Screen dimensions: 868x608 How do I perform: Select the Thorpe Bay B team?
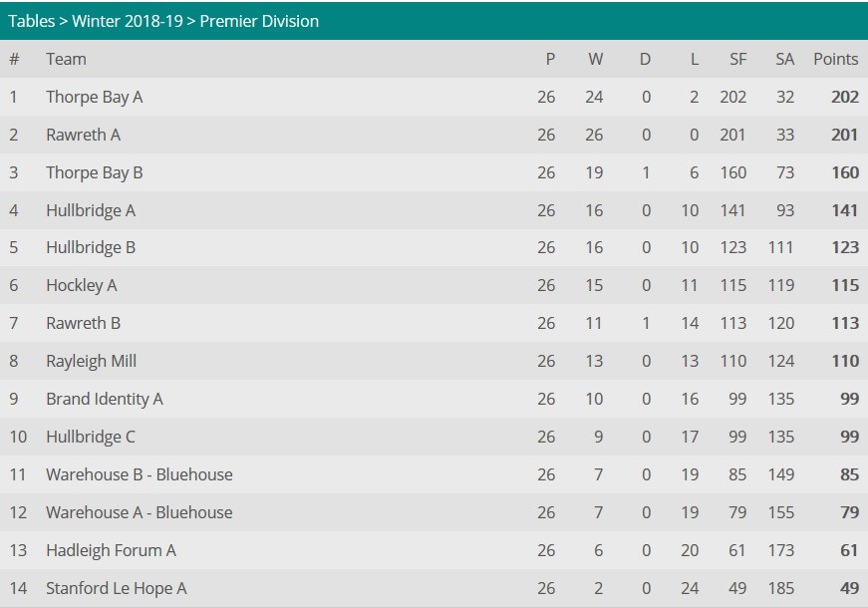click(94, 172)
